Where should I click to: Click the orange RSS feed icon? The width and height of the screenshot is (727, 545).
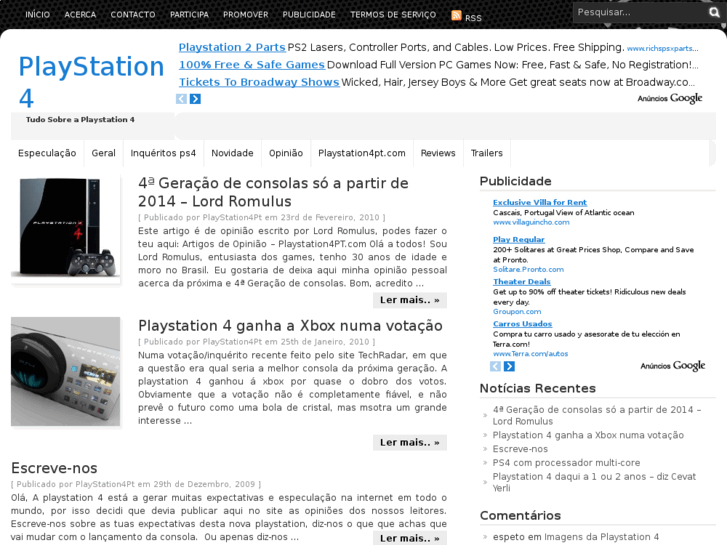click(x=456, y=15)
